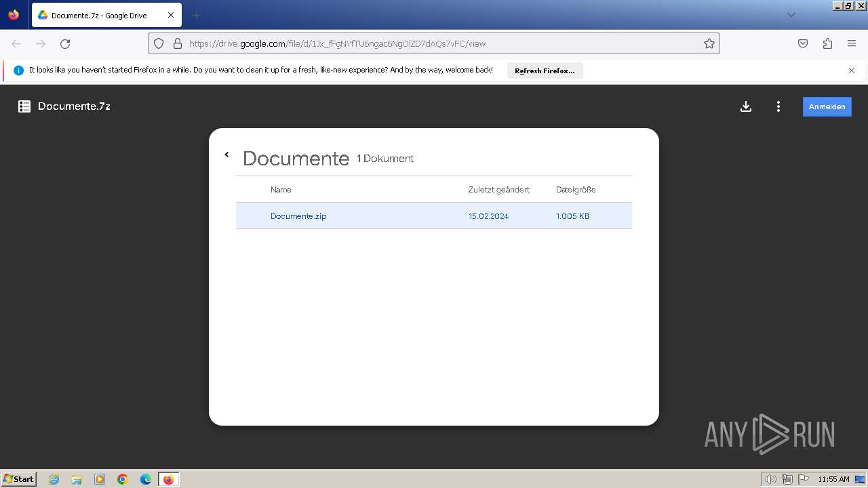
Task: Click the Documente folder heading
Action: 296,159
